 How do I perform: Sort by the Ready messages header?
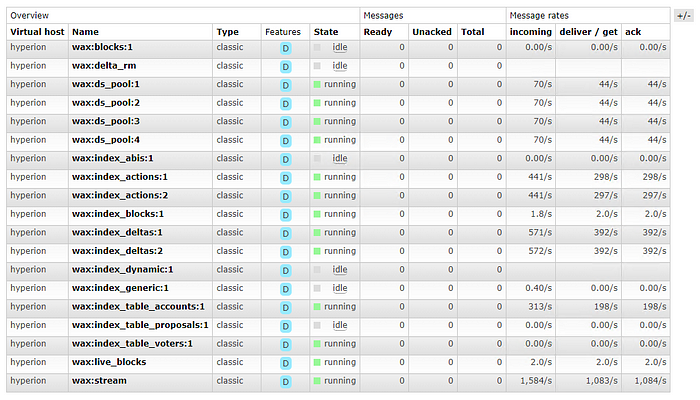click(378, 32)
